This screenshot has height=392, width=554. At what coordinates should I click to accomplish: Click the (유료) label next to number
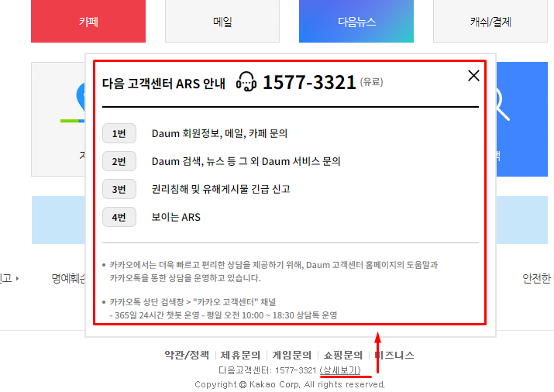pyautogui.click(x=372, y=82)
